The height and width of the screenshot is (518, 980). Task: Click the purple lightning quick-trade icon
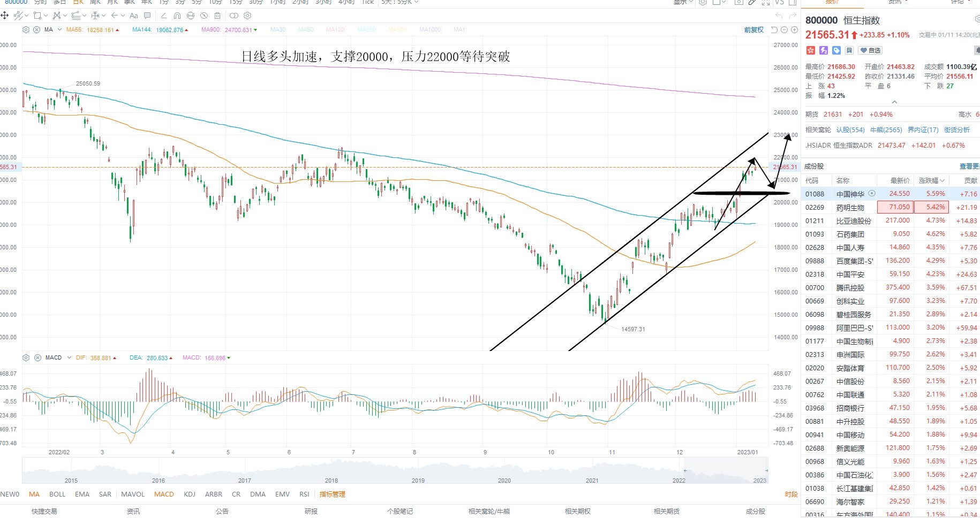(824, 50)
